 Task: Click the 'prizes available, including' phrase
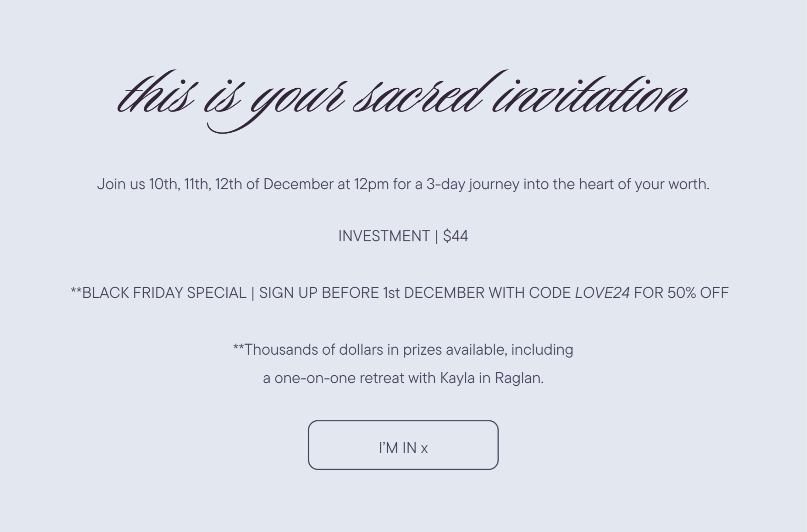click(488, 349)
